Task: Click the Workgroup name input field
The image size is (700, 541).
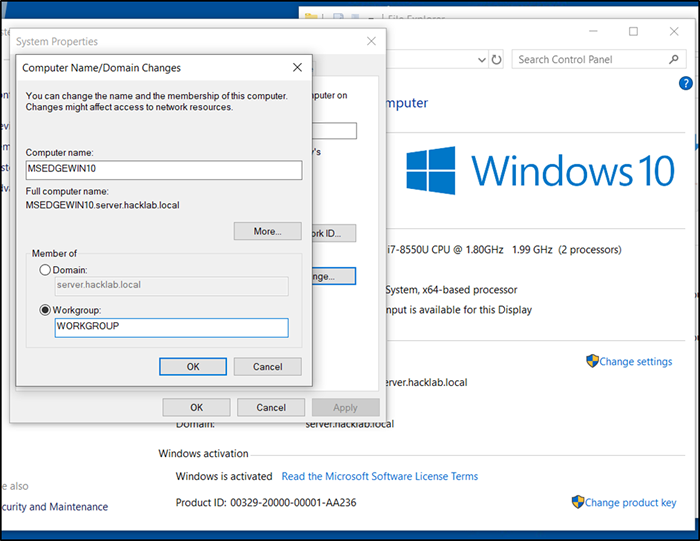Action: pos(171,328)
